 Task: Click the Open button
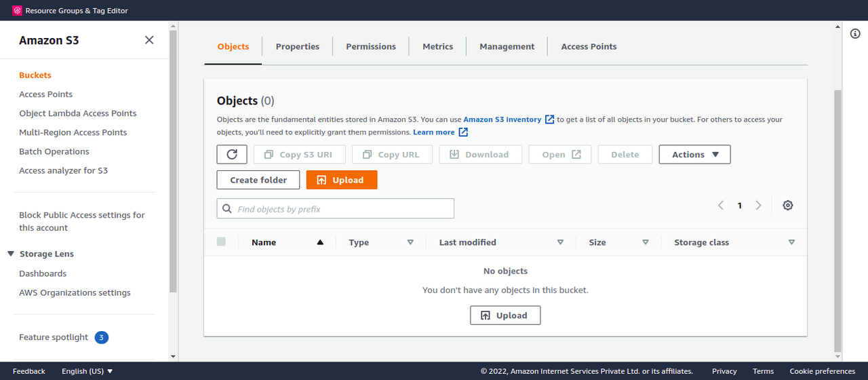[560, 154]
